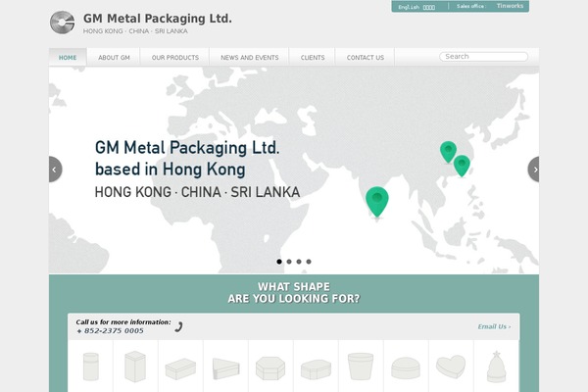Select the round dome tin shape
Viewport: 588px width, 392px height.
(406, 368)
